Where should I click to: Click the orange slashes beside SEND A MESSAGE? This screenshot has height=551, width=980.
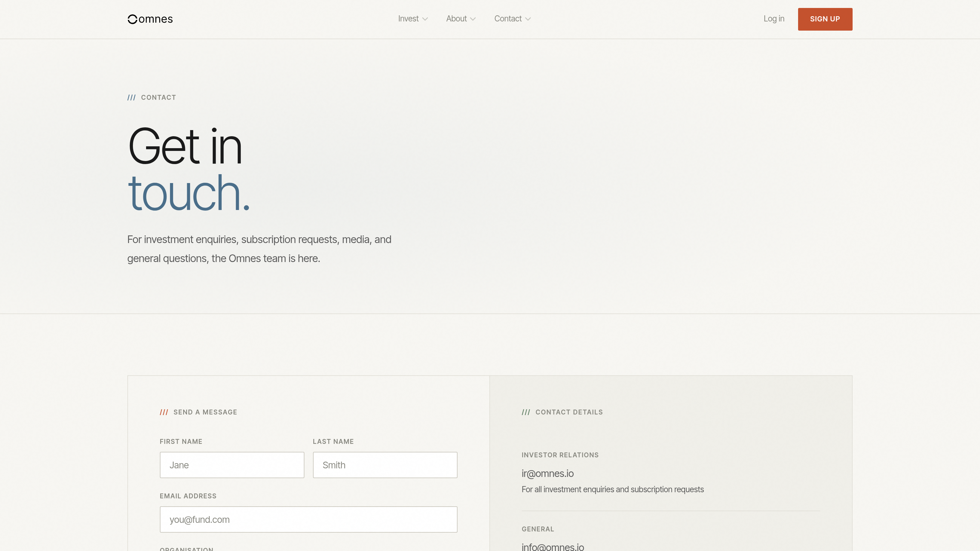click(x=164, y=412)
